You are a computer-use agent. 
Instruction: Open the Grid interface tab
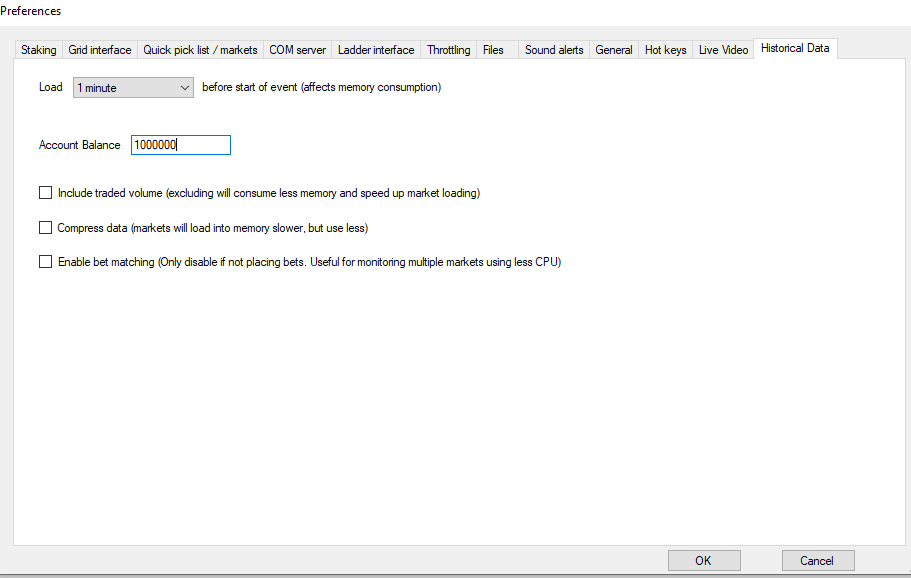point(100,50)
